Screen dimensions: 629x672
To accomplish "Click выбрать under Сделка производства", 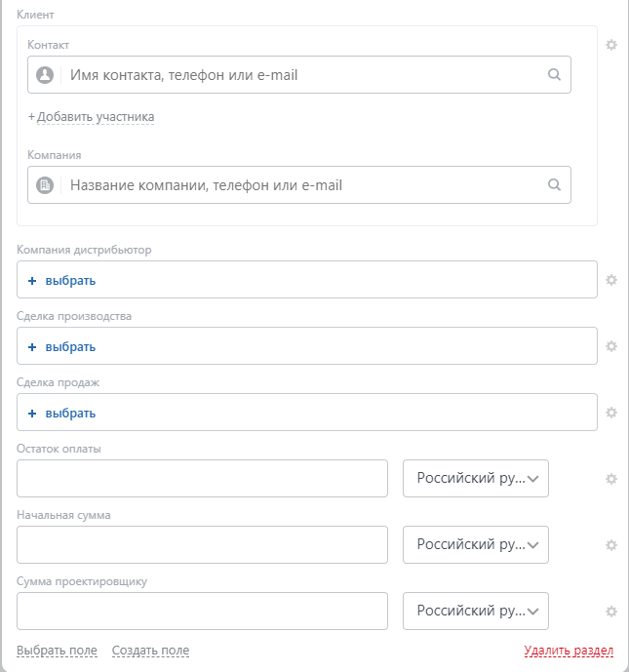I will point(70,347).
